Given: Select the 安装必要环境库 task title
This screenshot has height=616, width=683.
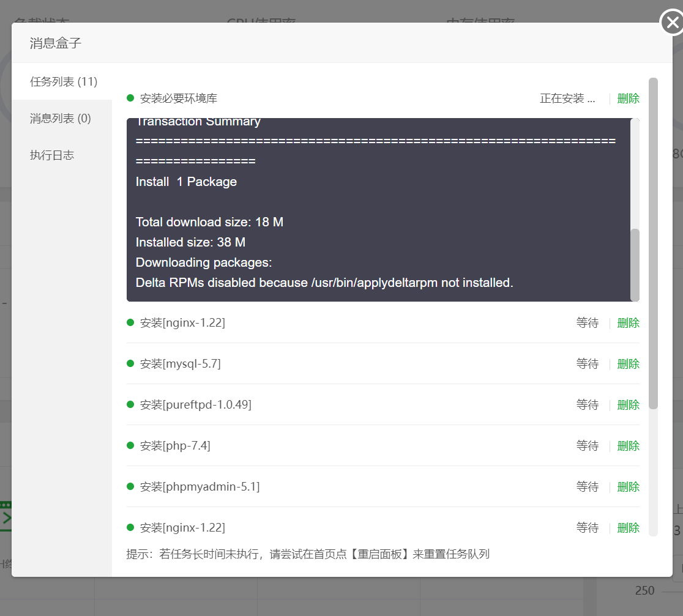Looking at the screenshot, I should 179,98.
